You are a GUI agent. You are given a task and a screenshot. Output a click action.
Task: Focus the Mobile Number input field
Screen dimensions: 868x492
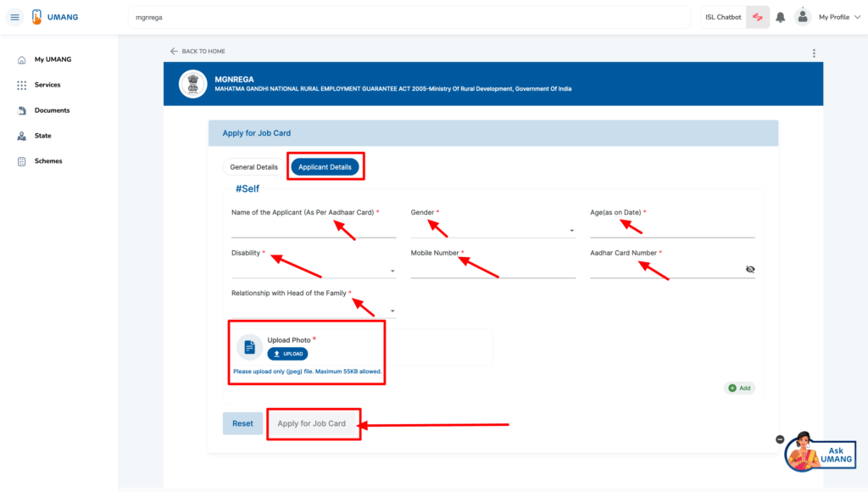pos(492,270)
